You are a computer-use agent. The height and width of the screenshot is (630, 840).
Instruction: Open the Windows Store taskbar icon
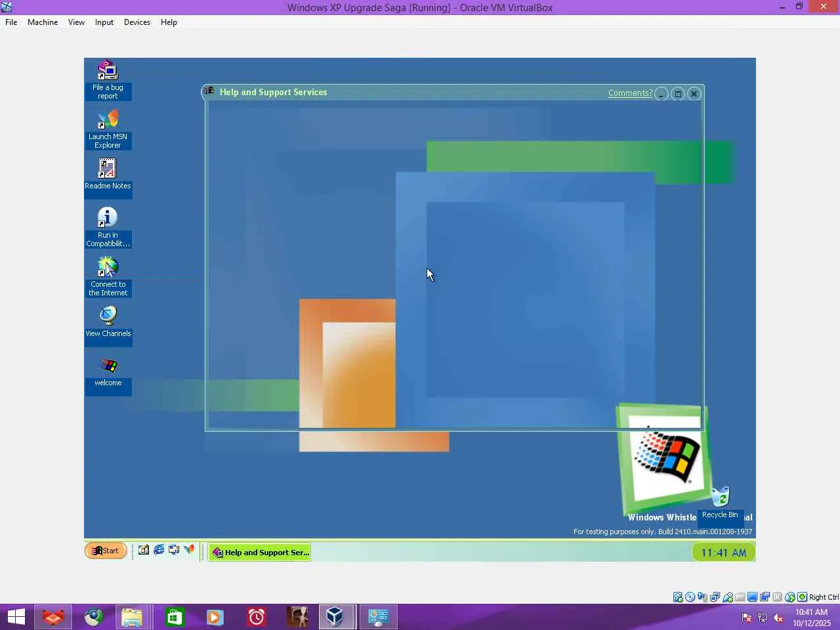click(x=175, y=617)
